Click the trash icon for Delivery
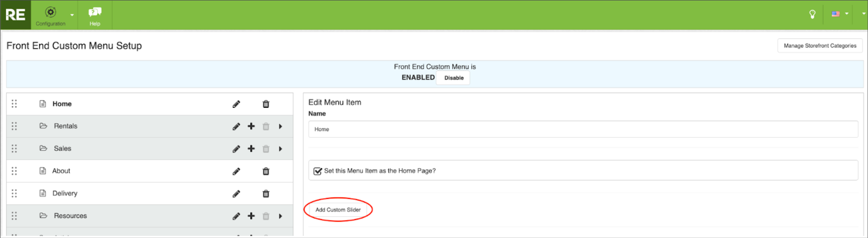Image resolution: width=868 pixels, height=238 pixels. point(266,194)
